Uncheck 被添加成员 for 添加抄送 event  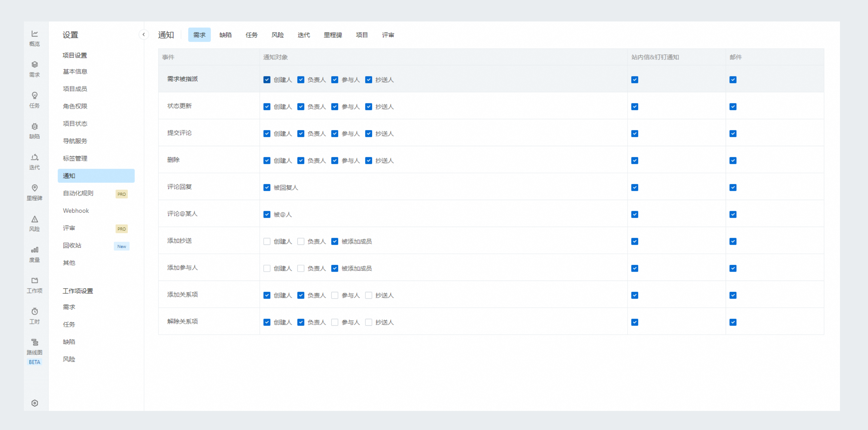335,242
